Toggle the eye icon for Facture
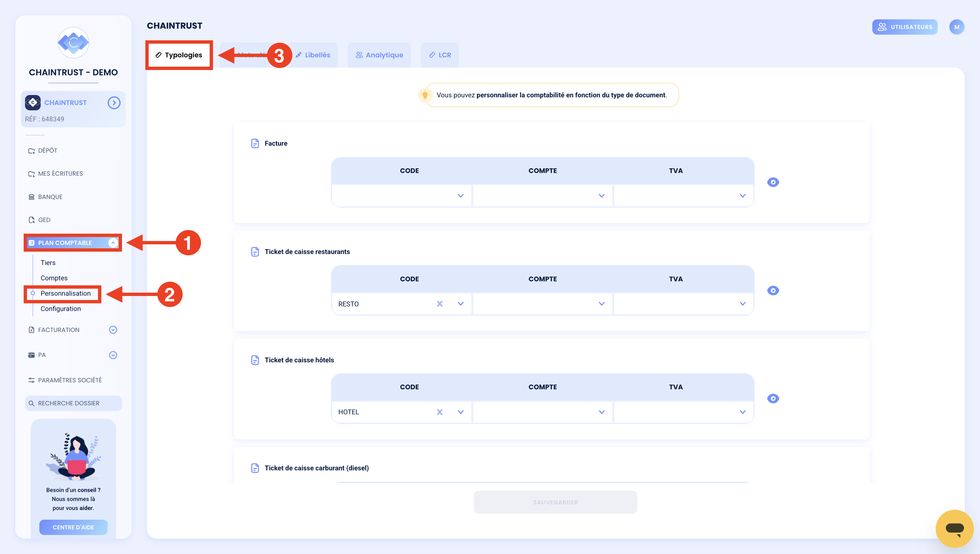Image resolution: width=980 pixels, height=554 pixels. [773, 182]
